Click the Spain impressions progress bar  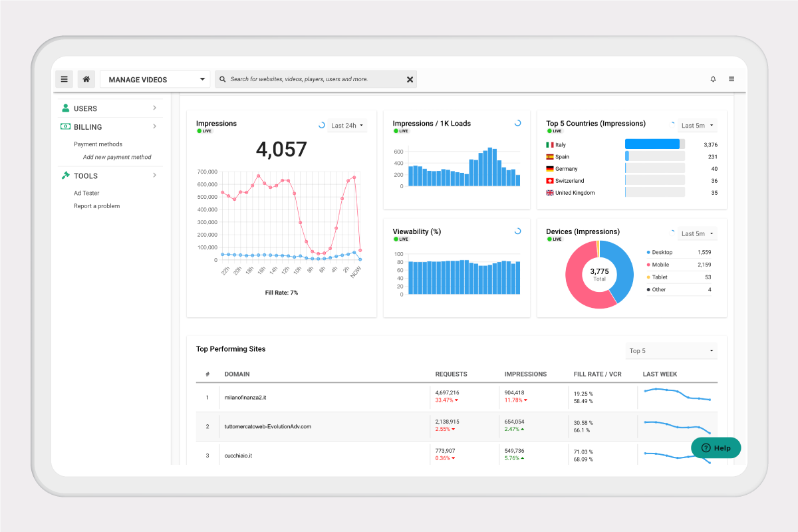(x=655, y=156)
